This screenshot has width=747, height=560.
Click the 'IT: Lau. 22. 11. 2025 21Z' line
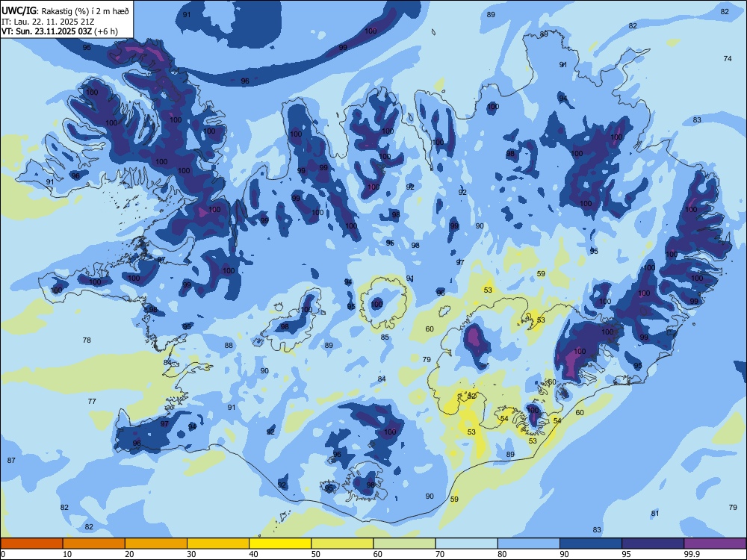tap(48, 22)
